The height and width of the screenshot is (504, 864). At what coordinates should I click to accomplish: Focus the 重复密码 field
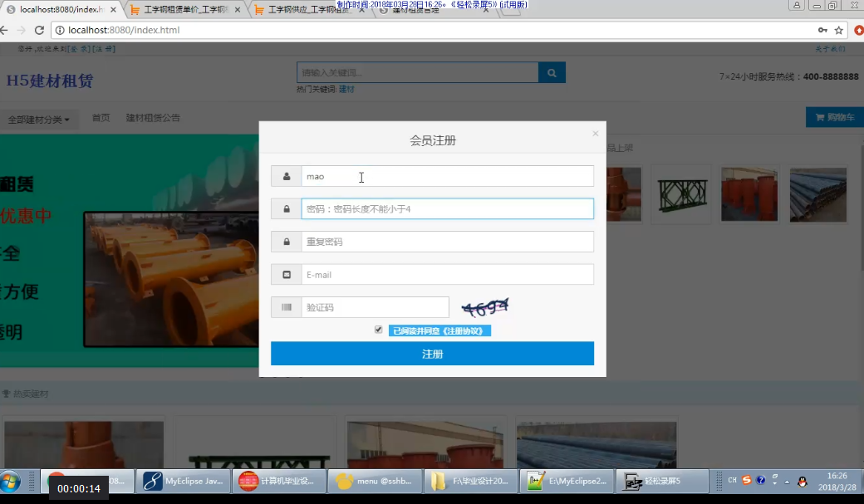[448, 242]
